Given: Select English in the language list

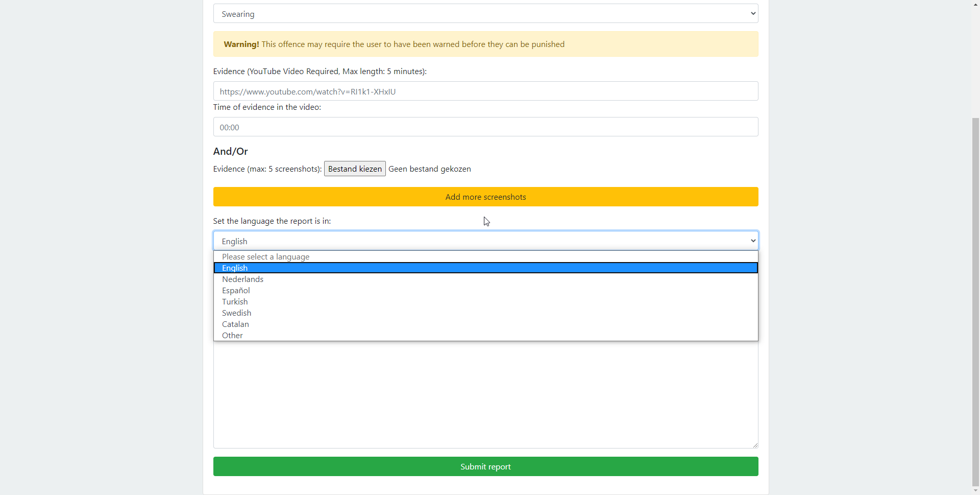Looking at the screenshot, I should click(x=485, y=268).
